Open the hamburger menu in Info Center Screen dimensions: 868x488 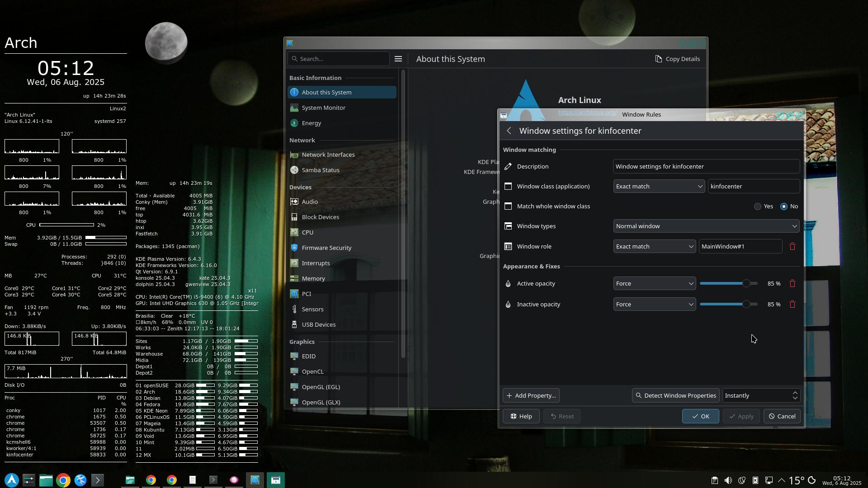[398, 59]
